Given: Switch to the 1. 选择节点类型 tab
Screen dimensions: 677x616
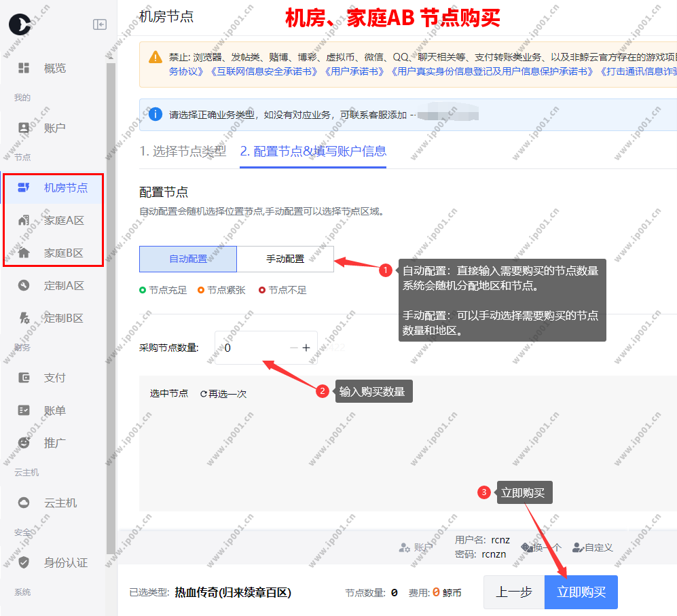Looking at the screenshot, I should click(x=183, y=151).
